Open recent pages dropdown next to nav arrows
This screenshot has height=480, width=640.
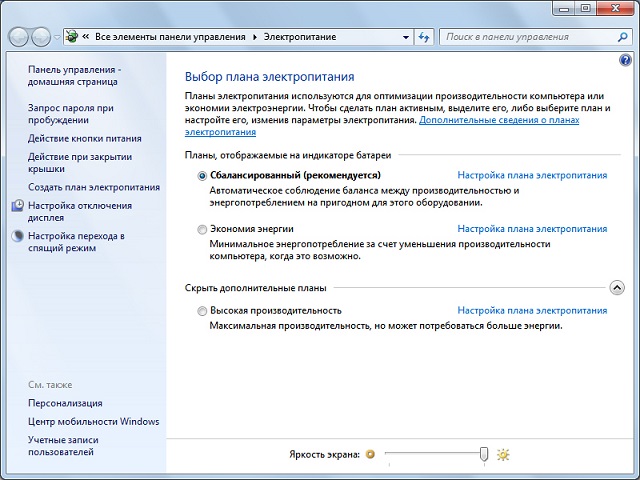pyautogui.click(x=57, y=37)
